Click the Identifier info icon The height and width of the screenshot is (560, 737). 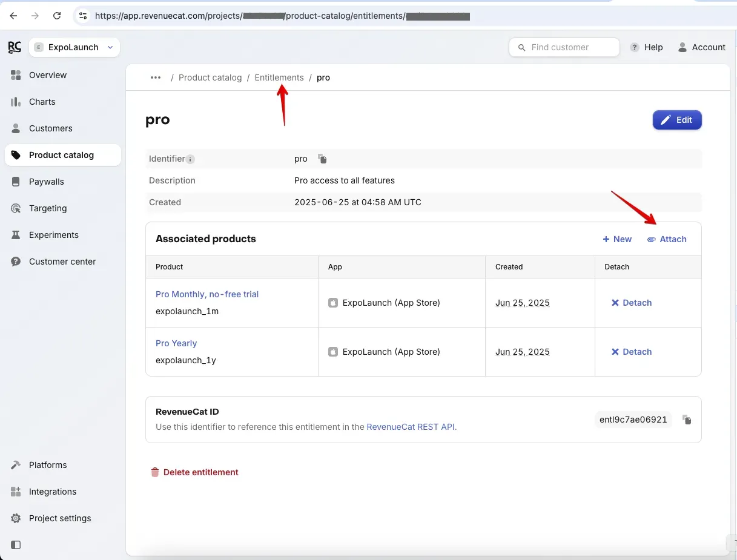click(x=190, y=159)
